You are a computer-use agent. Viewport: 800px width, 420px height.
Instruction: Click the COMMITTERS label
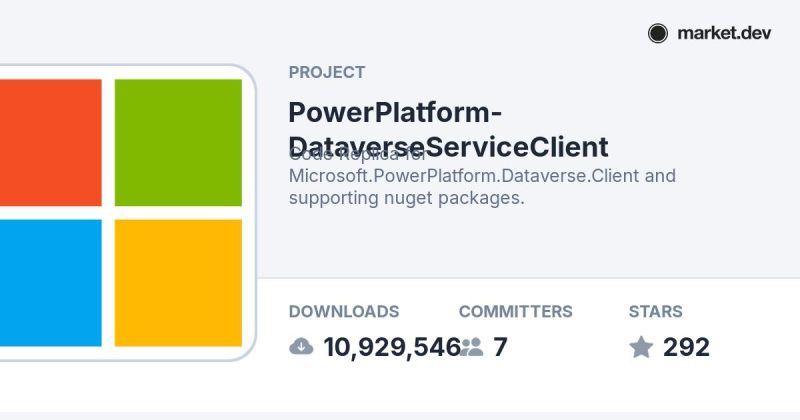click(x=516, y=311)
